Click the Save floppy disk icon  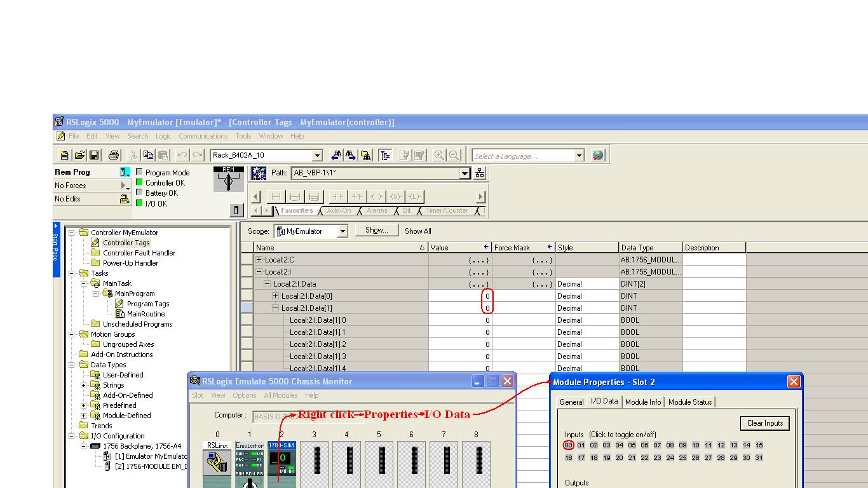tap(94, 155)
